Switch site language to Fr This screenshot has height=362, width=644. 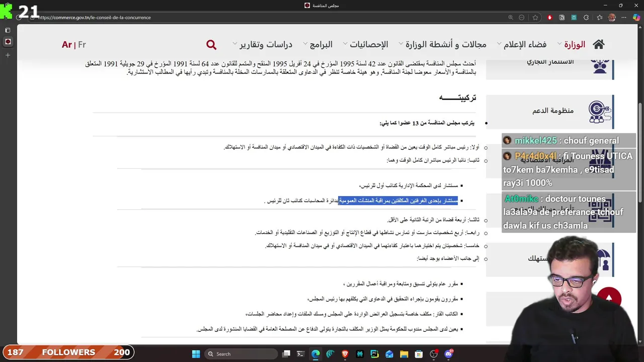tap(82, 44)
